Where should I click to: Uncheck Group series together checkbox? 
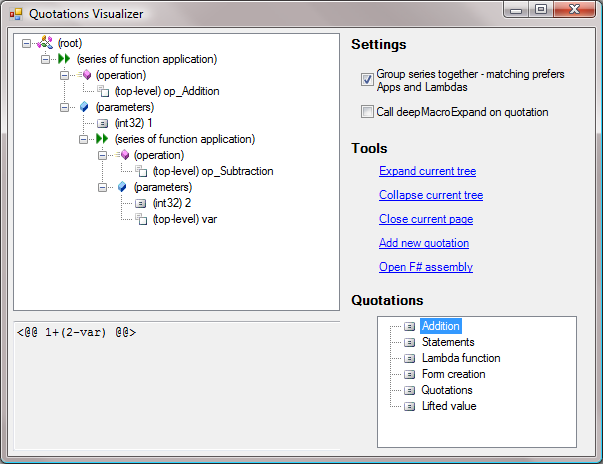[x=367, y=80]
